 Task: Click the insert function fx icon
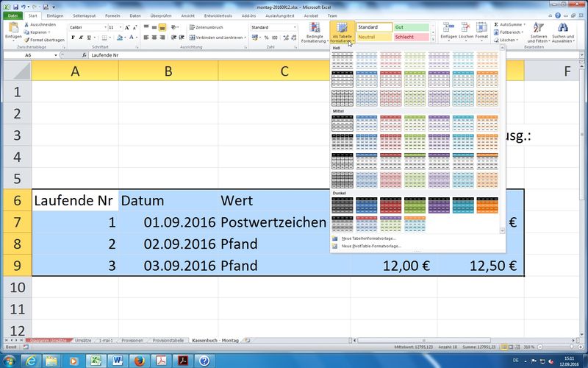[x=85, y=55]
